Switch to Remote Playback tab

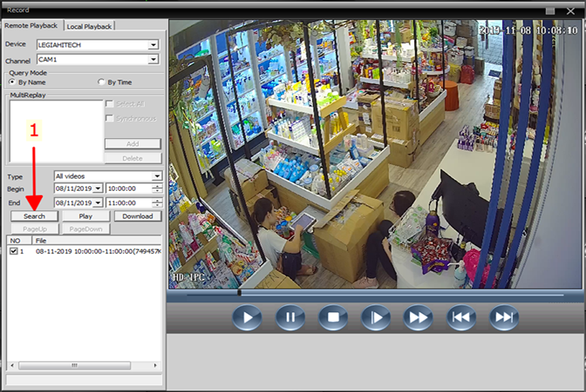[31, 26]
